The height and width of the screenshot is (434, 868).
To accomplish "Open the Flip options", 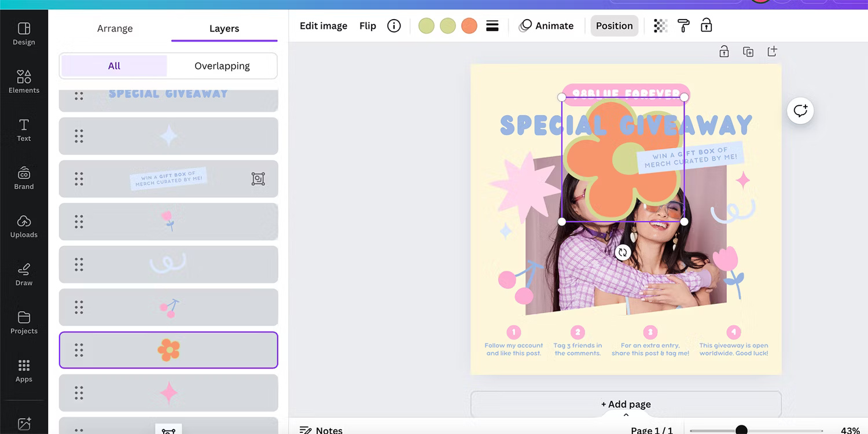I will (367, 25).
